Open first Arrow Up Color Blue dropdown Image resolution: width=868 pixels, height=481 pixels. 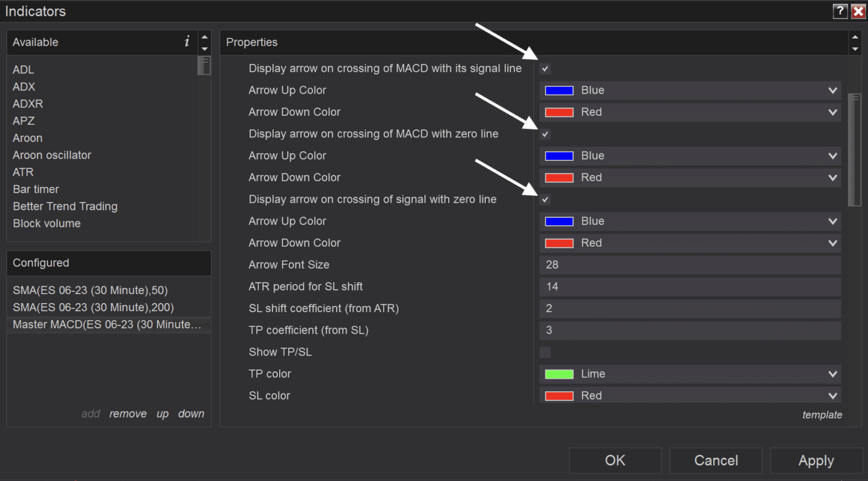coord(689,90)
